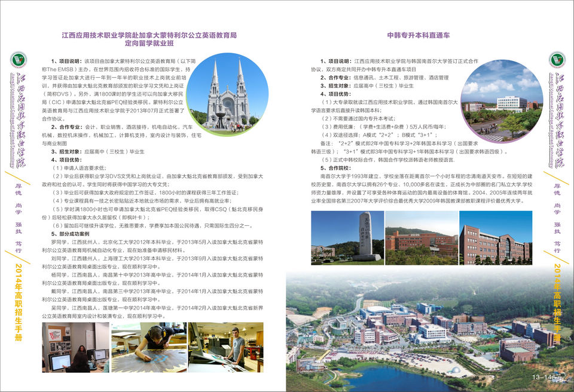
Task: Click the line beginning '南首尔大学于1993年建立'
Action: coord(426,176)
